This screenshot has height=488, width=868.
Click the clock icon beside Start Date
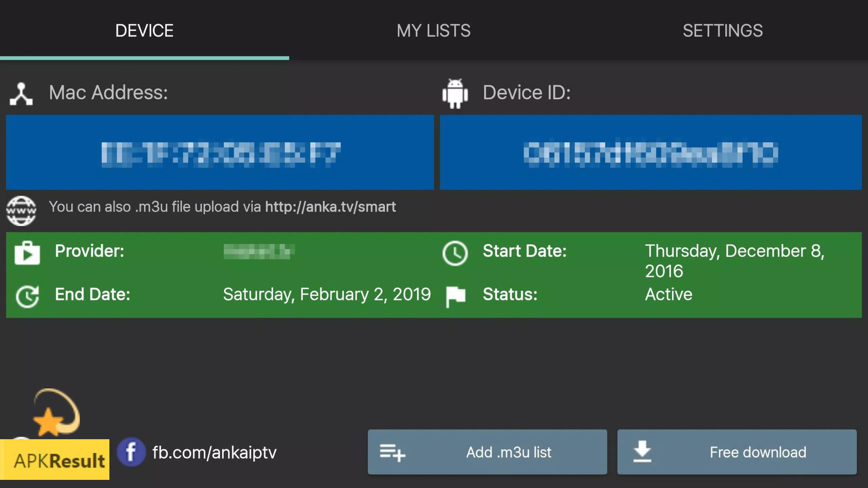tap(455, 253)
